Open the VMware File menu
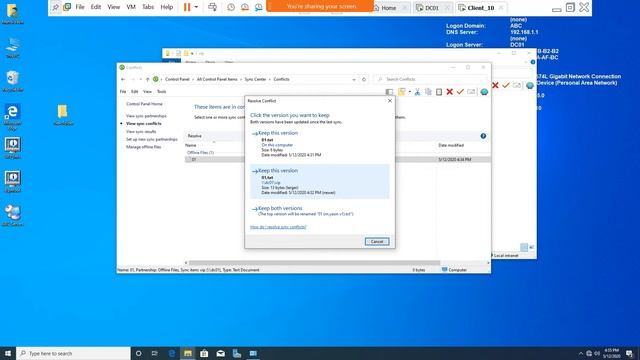Viewport: 640px width, 360px height. [80, 7]
